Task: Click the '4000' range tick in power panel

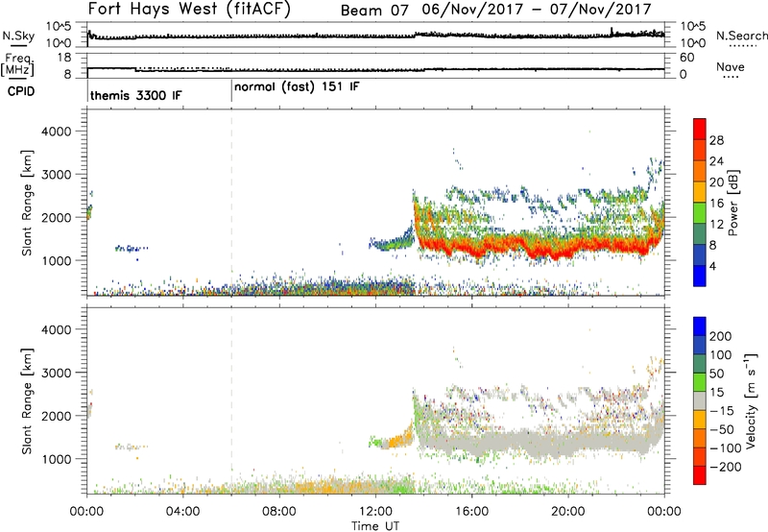Action: [57, 132]
